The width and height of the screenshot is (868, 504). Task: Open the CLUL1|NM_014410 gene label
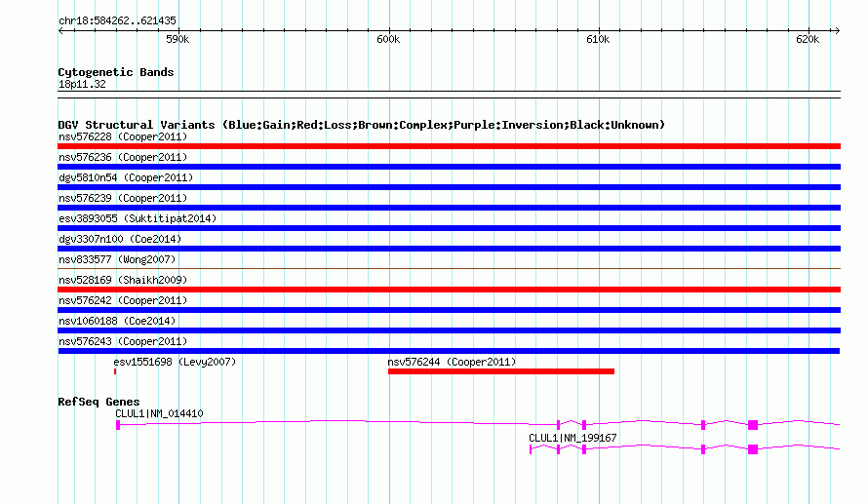pos(159,413)
